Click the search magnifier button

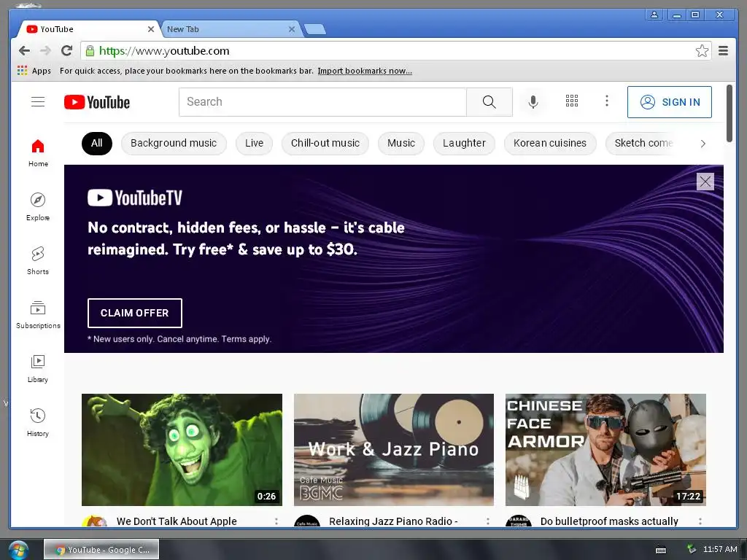pyautogui.click(x=489, y=102)
